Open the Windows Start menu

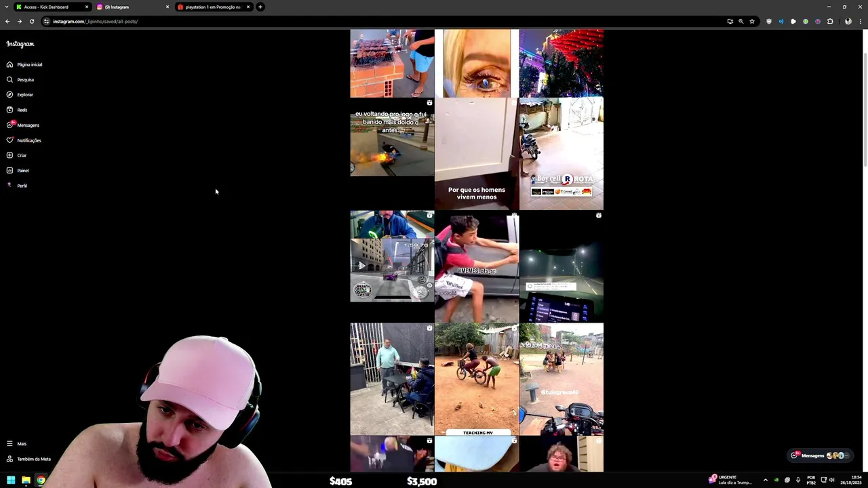(11, 481)
